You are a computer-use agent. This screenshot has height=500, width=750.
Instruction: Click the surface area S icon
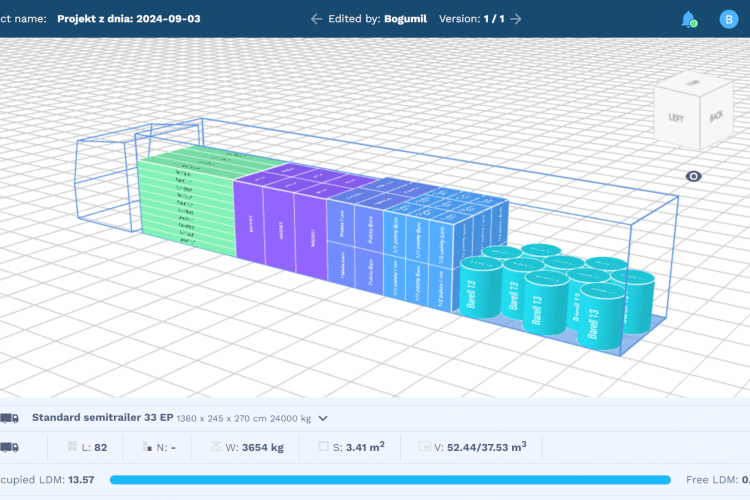pyautogui.click(x=322, y=447)
